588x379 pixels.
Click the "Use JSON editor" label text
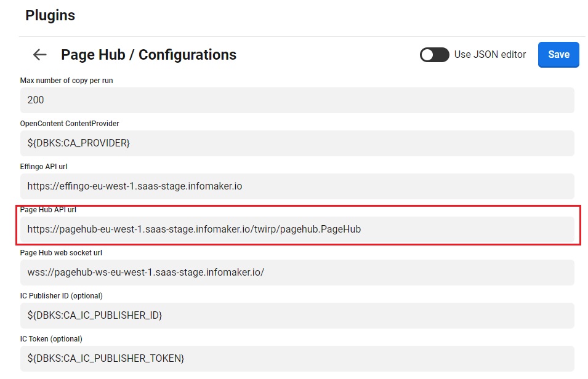coord(490,54)
